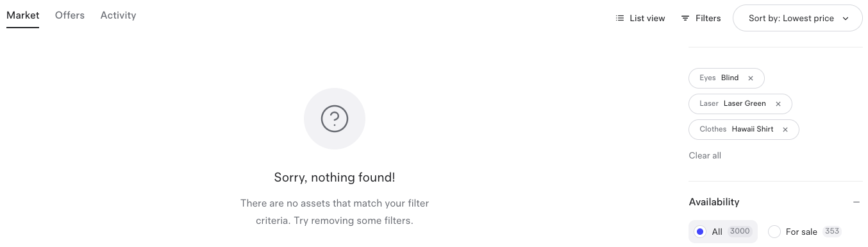Click the Laser Green filter chip label
This screenshot has height=247, width=868.
pos(733,103)
